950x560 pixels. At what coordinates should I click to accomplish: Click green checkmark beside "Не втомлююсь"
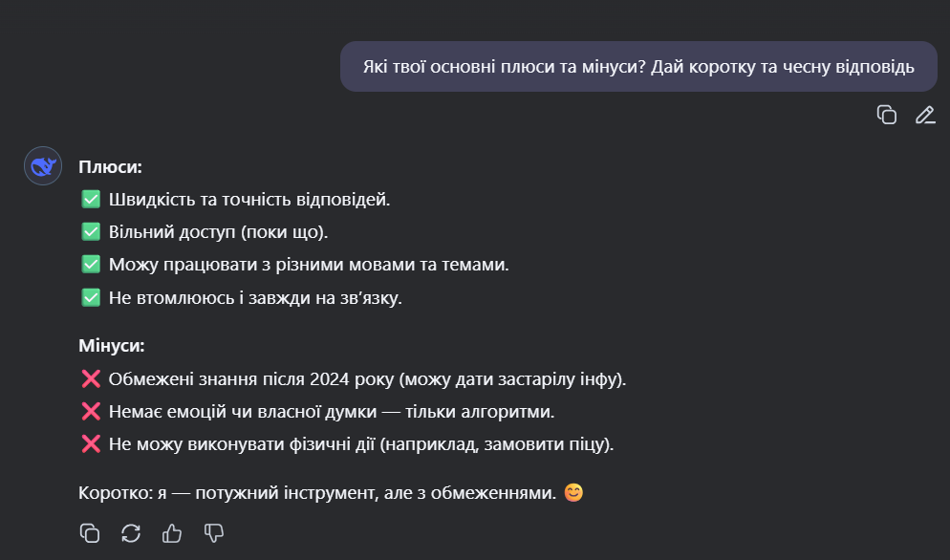point(91,297)
